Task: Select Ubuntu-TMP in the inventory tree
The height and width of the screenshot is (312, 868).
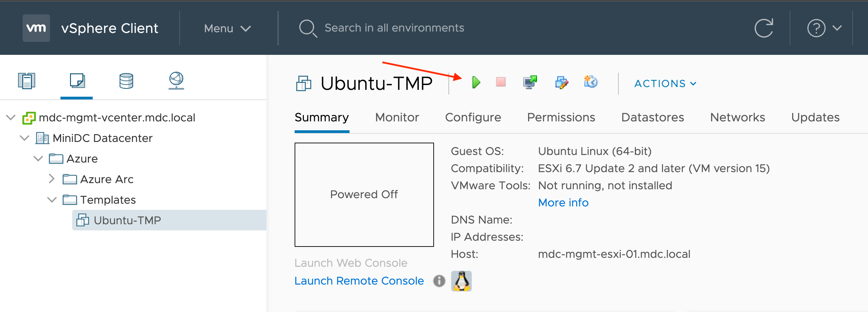Action: point(169,220)
